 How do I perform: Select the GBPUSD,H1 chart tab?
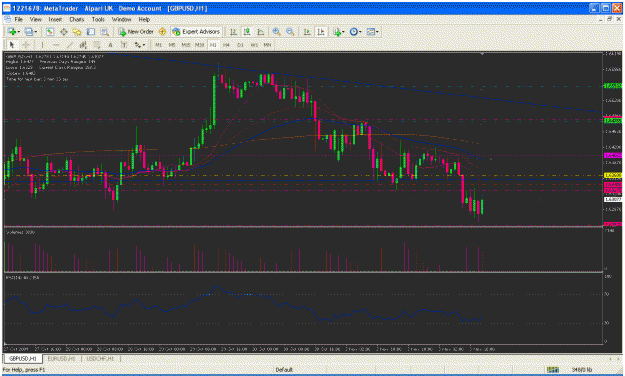[23, 358]
